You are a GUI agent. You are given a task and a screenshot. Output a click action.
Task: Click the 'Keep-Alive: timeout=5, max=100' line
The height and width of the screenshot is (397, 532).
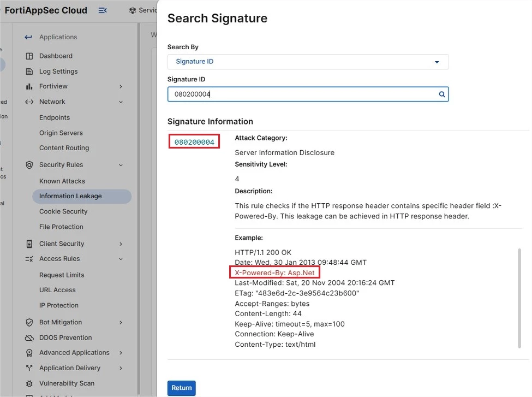[289, 324]
